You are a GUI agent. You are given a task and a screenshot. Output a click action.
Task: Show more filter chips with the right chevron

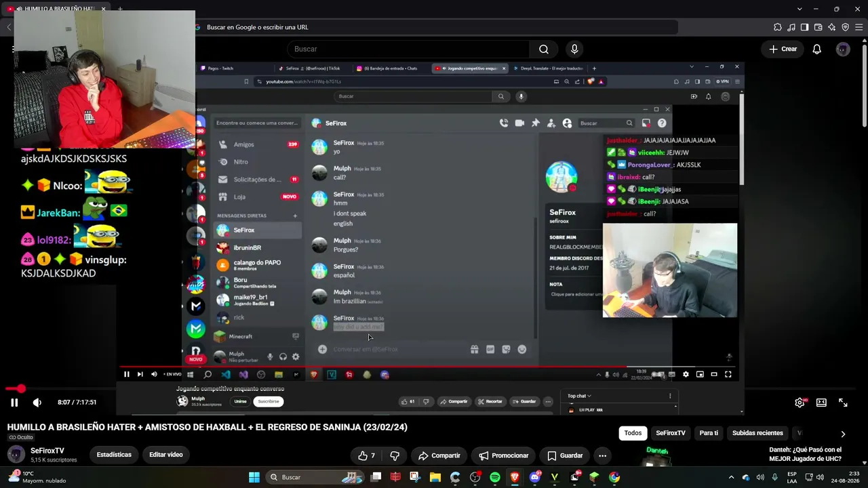click(x=843, y=434)
